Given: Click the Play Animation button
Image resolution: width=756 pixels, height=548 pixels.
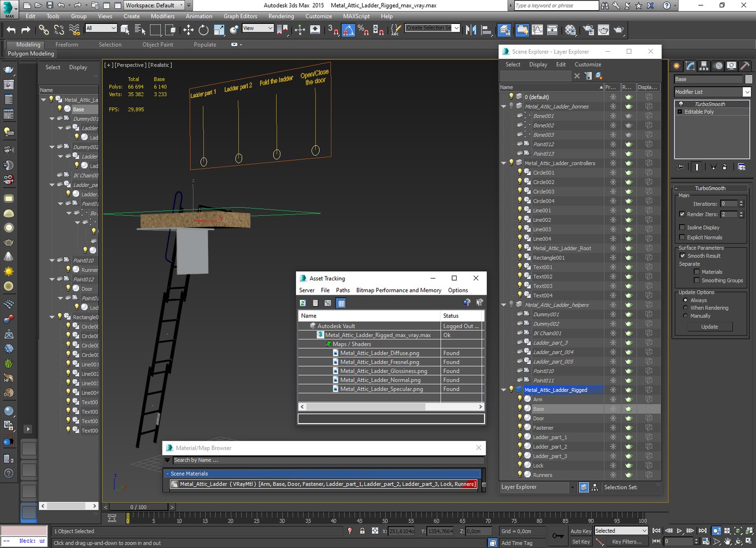Looking at the screenshot, I should pyautogui.click(x=680, y=531).
